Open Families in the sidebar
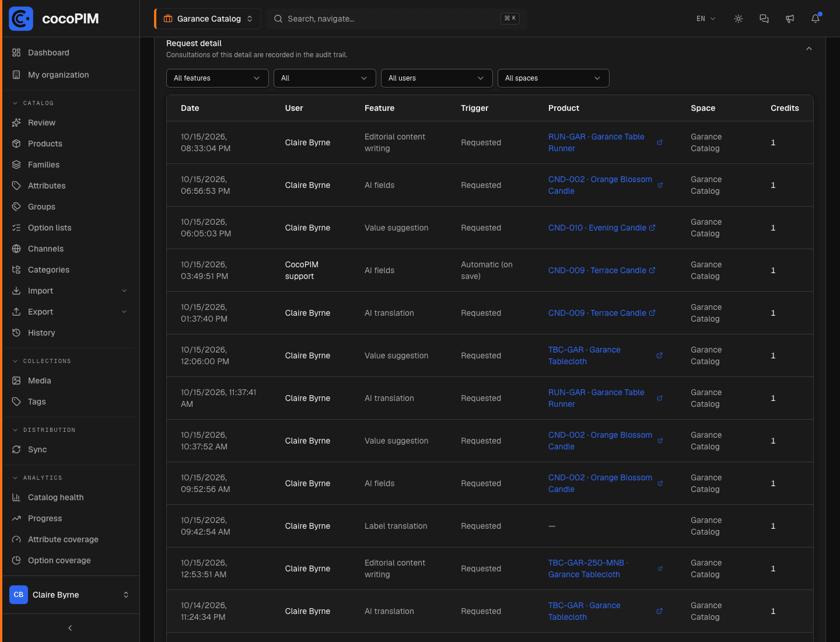This screenshot has height=642, width=840. pyautogui.click(x=70, y=165)
